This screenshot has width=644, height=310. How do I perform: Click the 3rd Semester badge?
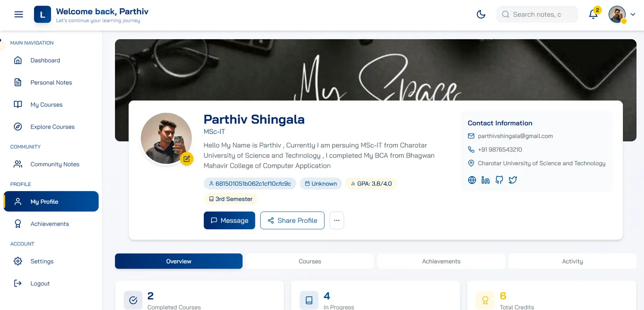point(230,199)
